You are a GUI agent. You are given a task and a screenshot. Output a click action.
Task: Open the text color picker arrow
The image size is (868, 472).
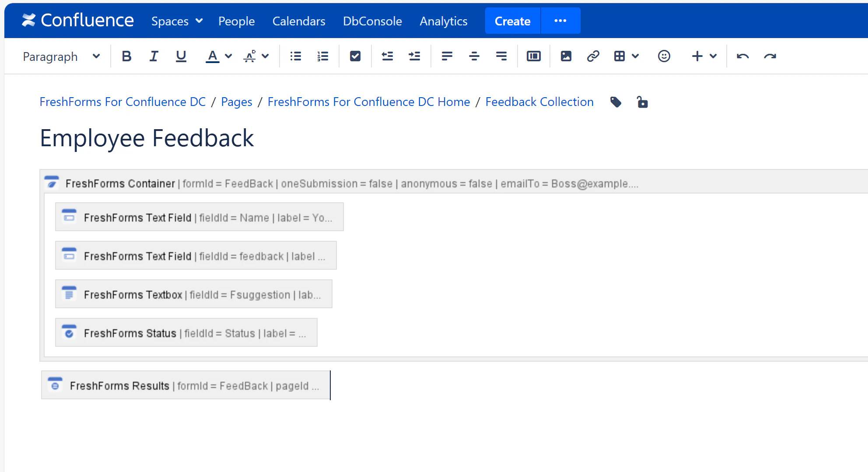[x=228, y=56]
